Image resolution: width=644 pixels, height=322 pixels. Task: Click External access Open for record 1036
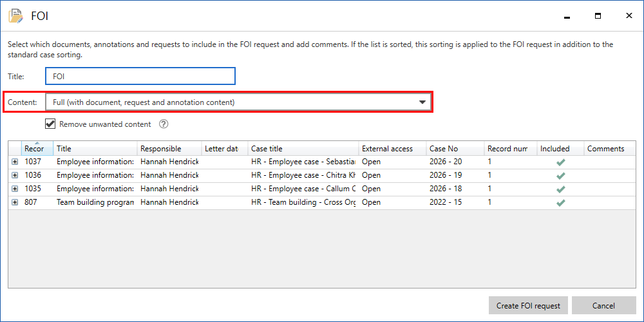372,175
